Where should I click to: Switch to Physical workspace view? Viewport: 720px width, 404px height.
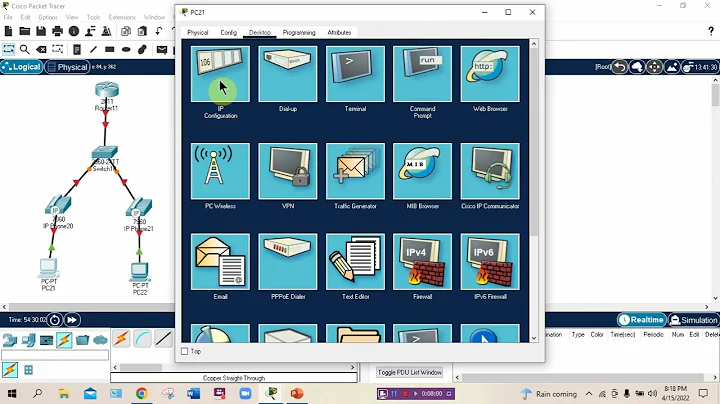pos(67,67)
